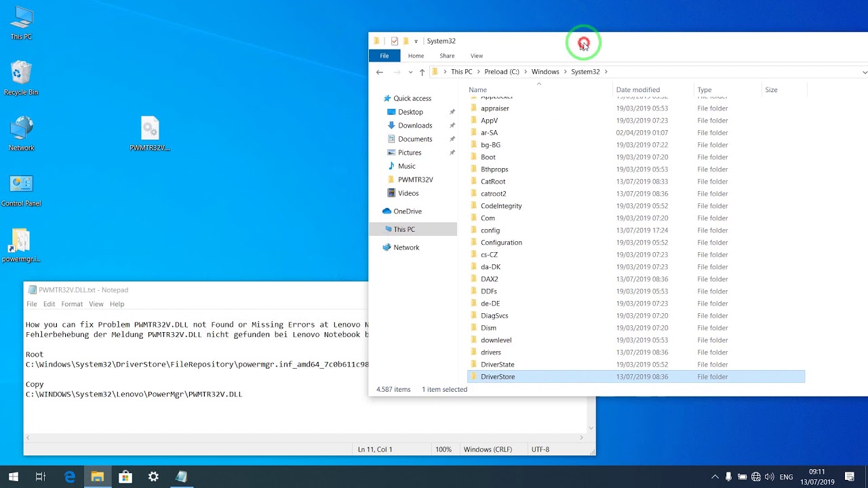
Task: Click Properties quick access toolbar icon
Action: (395, 41)
